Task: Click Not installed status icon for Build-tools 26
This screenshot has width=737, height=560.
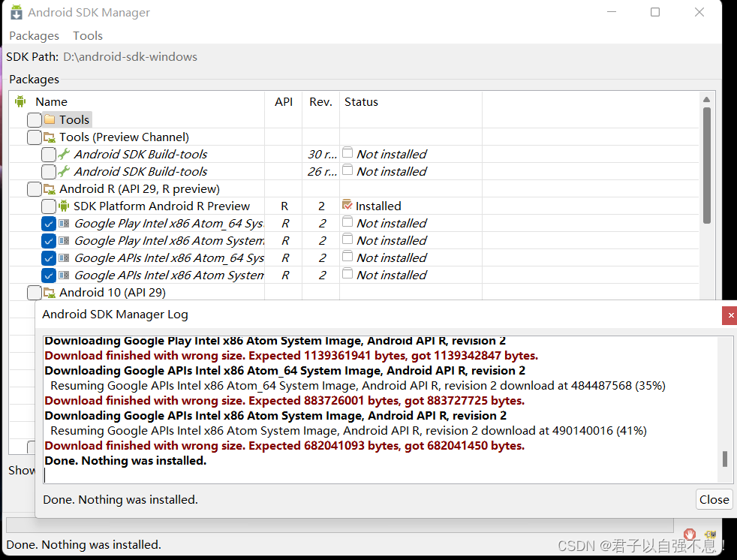Action: [x=347, y=170]
